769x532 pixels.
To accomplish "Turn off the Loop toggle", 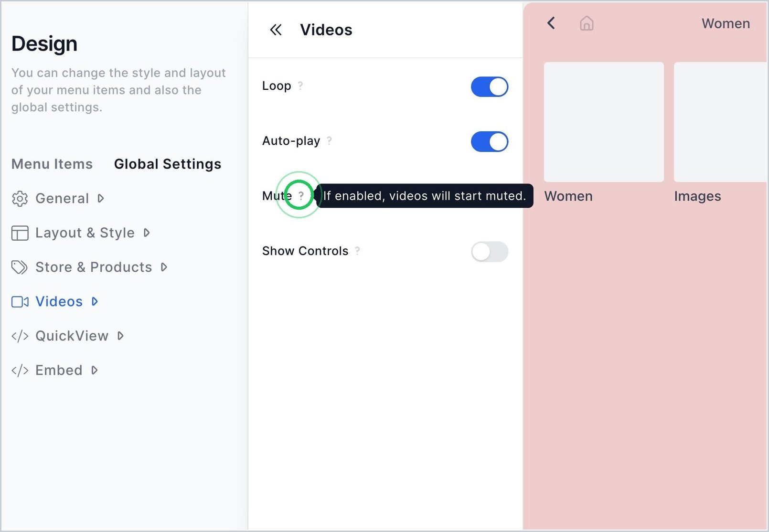I will [490, 87].
